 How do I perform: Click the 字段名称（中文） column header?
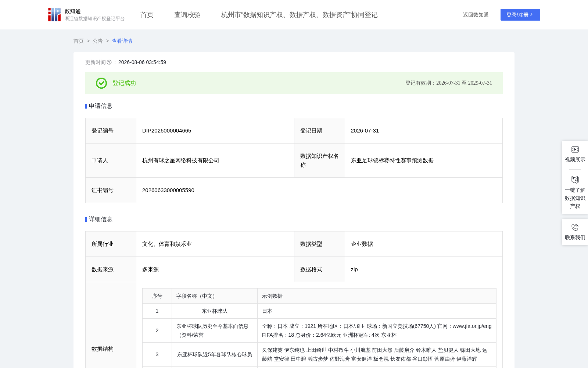click(215, 296)
